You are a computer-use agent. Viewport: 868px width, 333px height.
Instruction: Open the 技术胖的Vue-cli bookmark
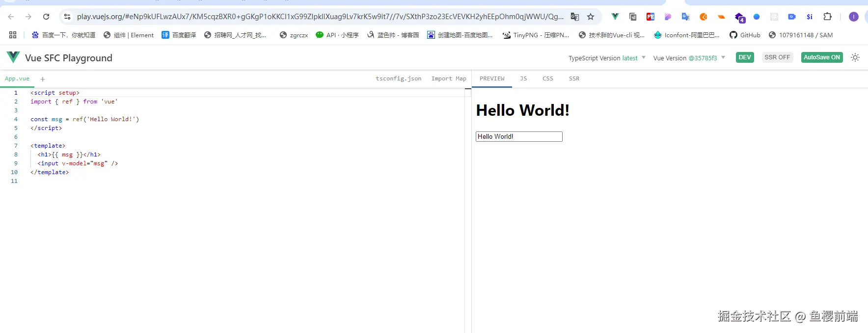(x=612, y=35)
